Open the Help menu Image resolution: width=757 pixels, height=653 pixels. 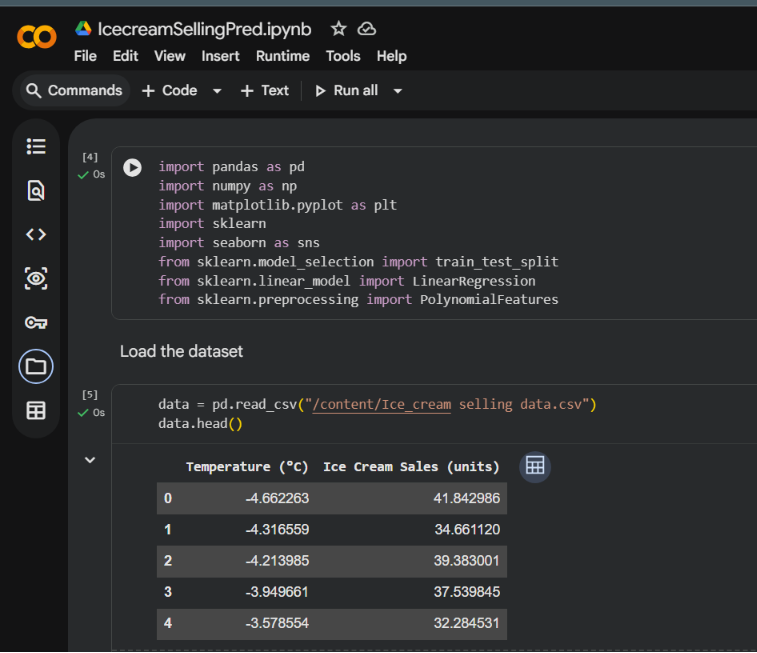(x=392, y=56)
